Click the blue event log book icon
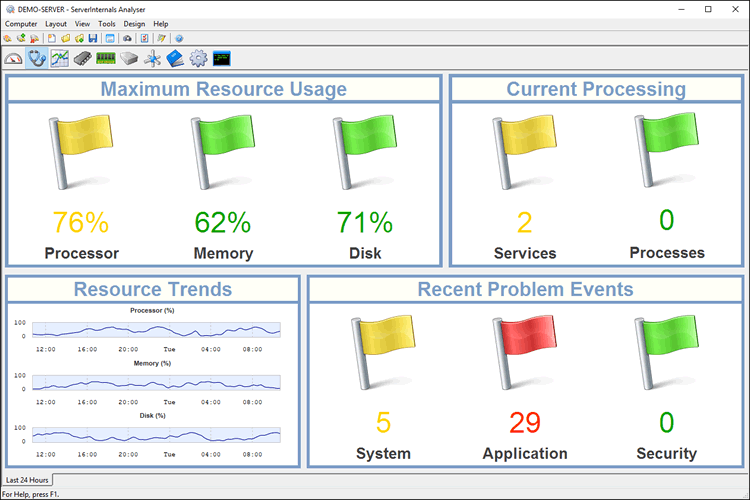This screenshot has width=750, height=500. coord(175,58)
